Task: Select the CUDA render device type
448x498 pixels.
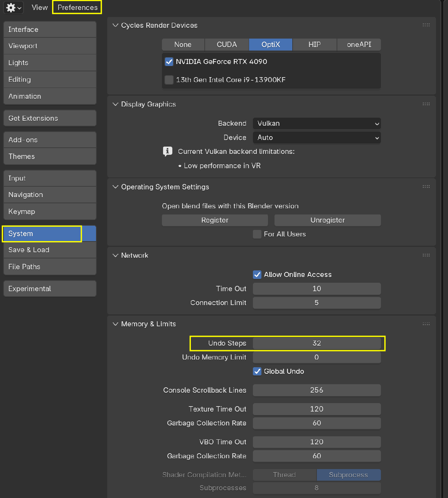Action: [x=227, y=45]
